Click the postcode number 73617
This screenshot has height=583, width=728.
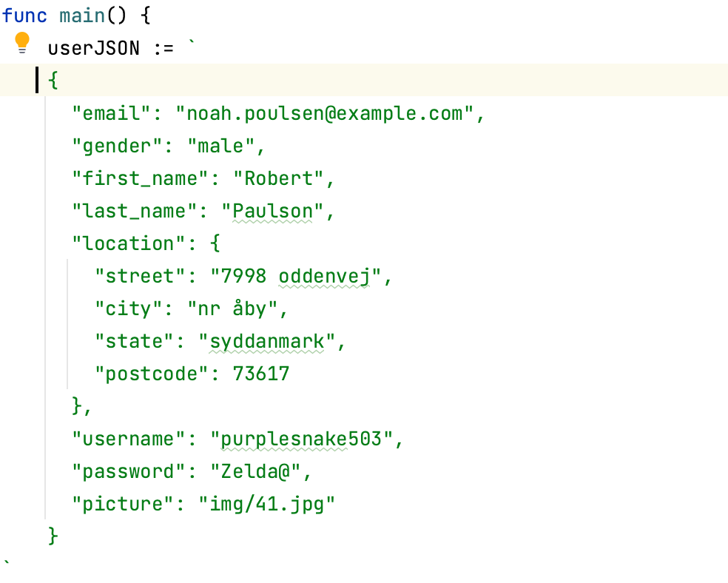coord(260,374)
